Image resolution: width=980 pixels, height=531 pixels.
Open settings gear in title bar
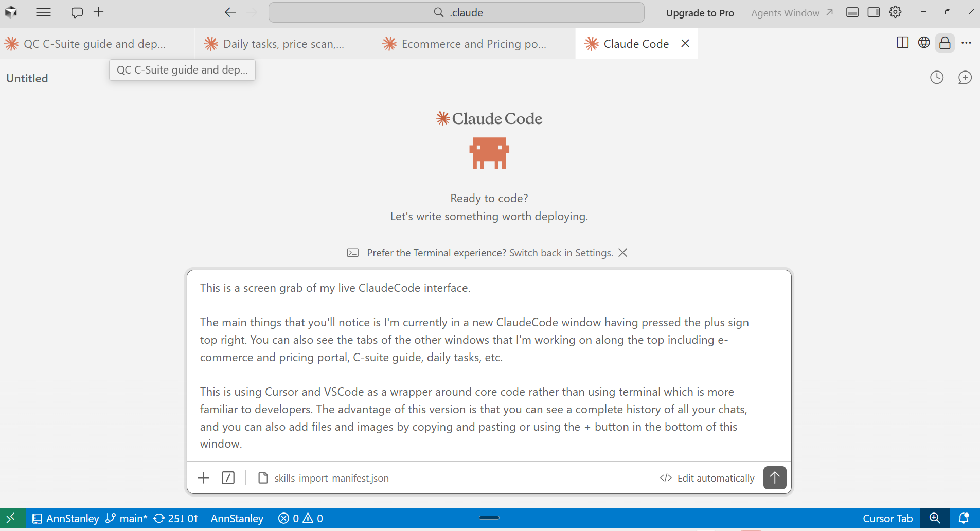click(896, 12)
